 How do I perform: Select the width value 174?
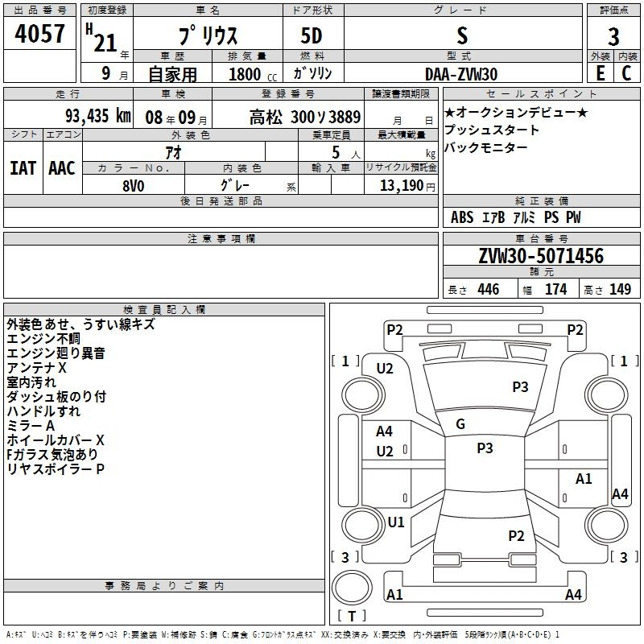pyautogui.click(x=556, y=290)
